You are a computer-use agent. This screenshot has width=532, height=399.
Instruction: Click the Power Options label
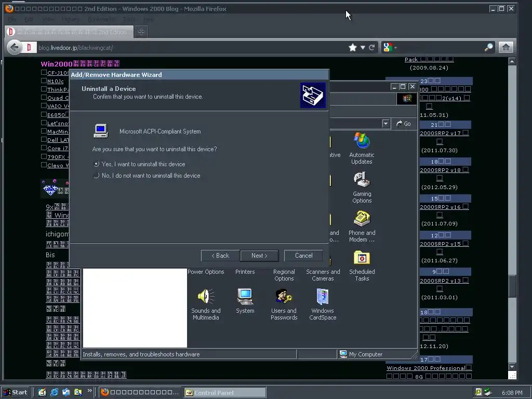[x=206, y=272]
